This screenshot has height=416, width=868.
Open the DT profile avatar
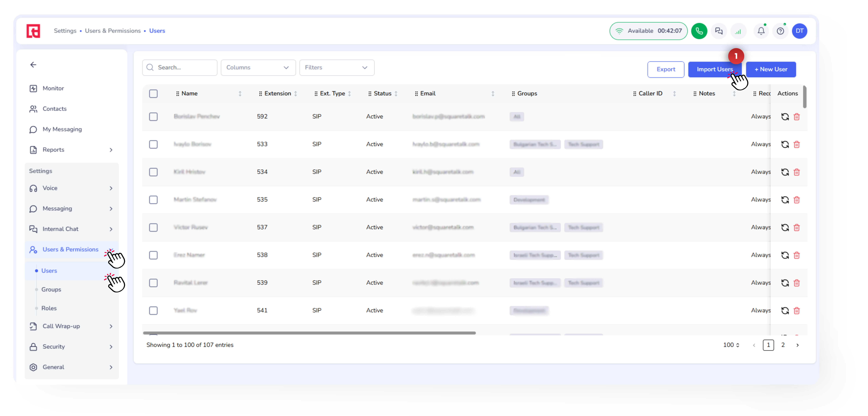799,31
